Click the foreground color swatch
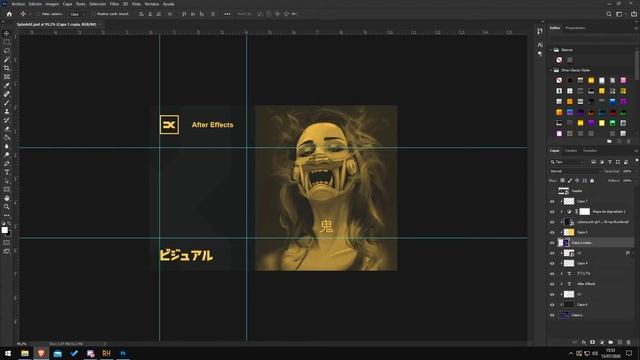The height and width of the screenshot is (360, 640). coord(4,230)
